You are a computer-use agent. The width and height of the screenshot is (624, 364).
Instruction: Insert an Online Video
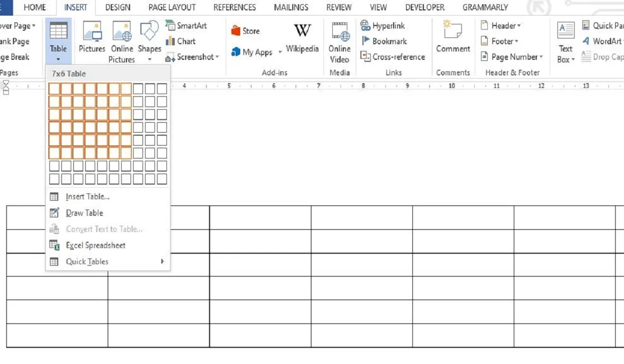(x=340, y=42)
